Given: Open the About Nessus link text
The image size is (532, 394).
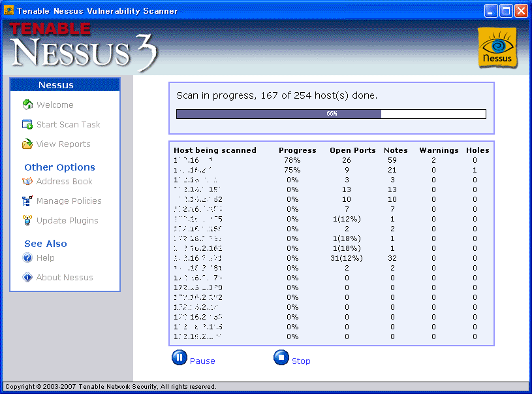Looking at the screenshot, I should [x=65, y=278].
